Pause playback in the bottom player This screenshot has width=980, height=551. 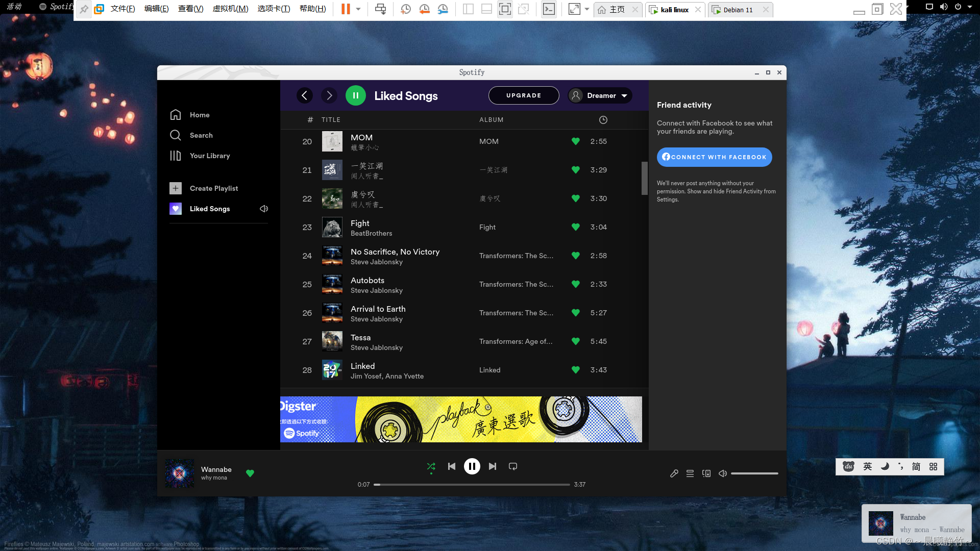(472, 466)
